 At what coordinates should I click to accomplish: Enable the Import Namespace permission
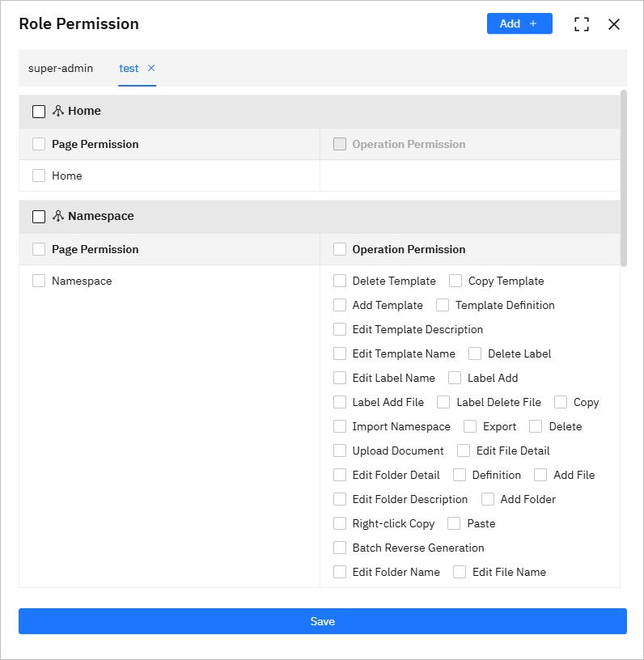coord(340,426)
